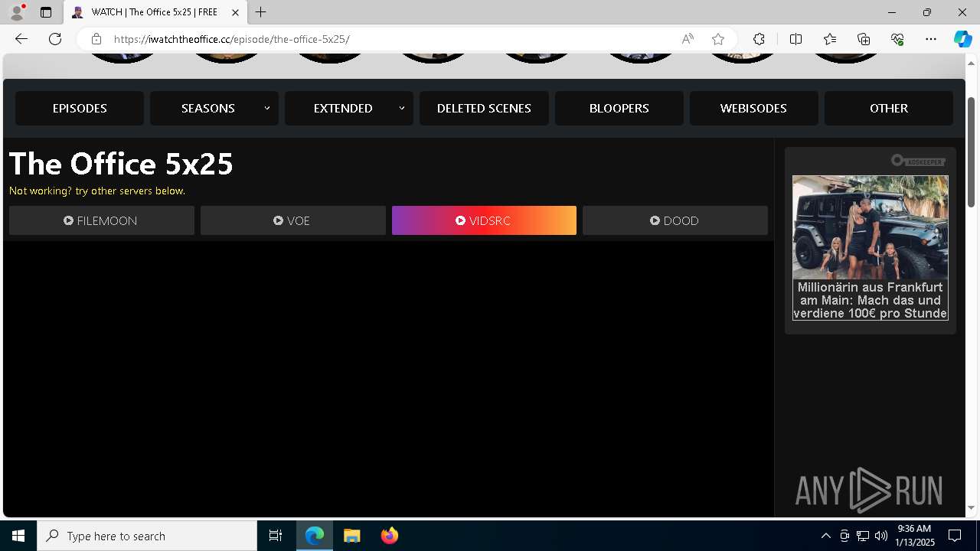This screenshot has height=551, width=980.
Task: Click the Millionärin aus Frankfurt ad text
Action: [x=871, y=300]
